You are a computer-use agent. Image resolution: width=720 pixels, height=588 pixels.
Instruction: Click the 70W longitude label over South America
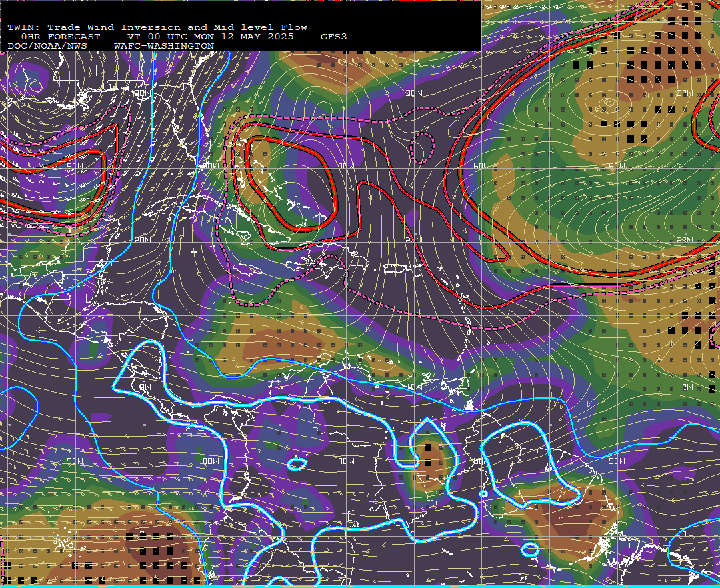(x=347, y=461)
